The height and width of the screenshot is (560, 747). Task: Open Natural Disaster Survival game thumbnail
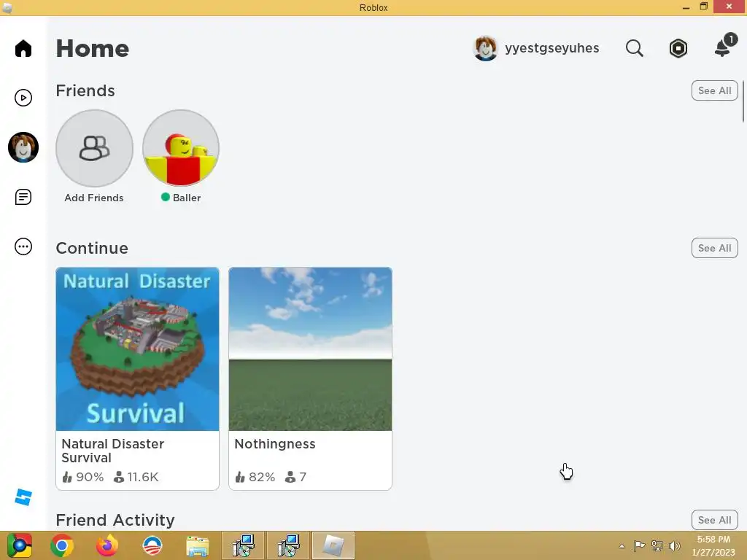[x=138, y=349]
